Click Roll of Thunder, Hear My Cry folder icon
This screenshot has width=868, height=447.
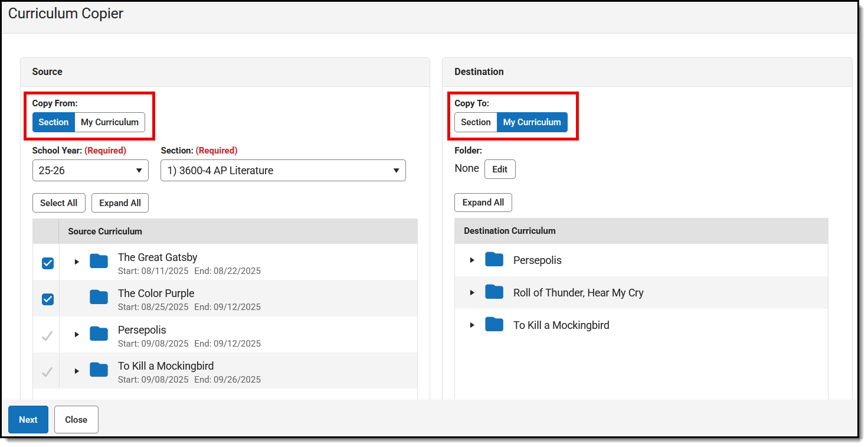(494, 292)
